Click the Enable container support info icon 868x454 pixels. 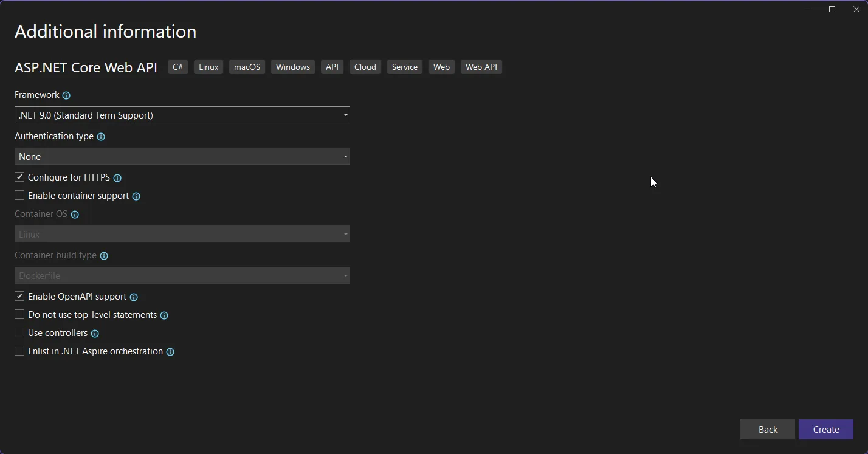tap(137, 196)
